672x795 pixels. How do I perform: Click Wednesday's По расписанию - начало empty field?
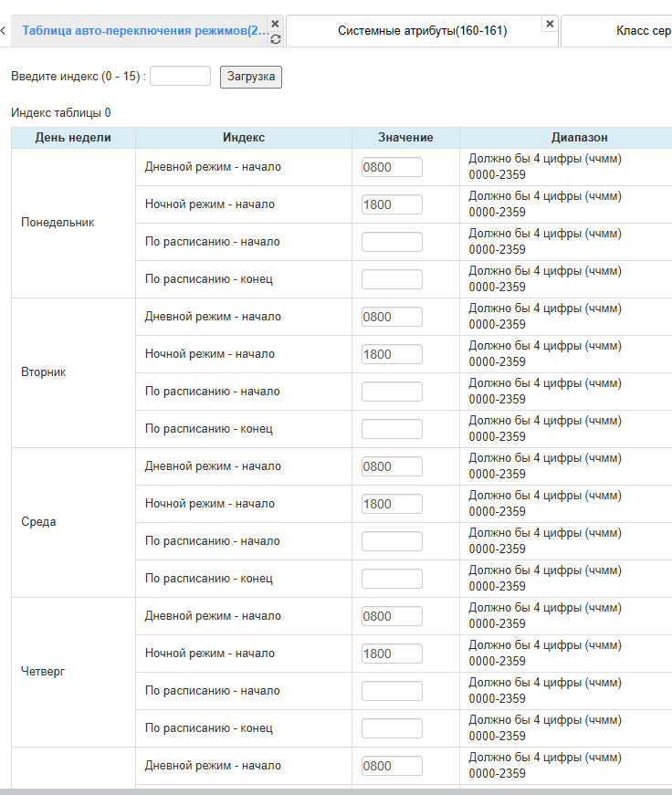(392, 541)
